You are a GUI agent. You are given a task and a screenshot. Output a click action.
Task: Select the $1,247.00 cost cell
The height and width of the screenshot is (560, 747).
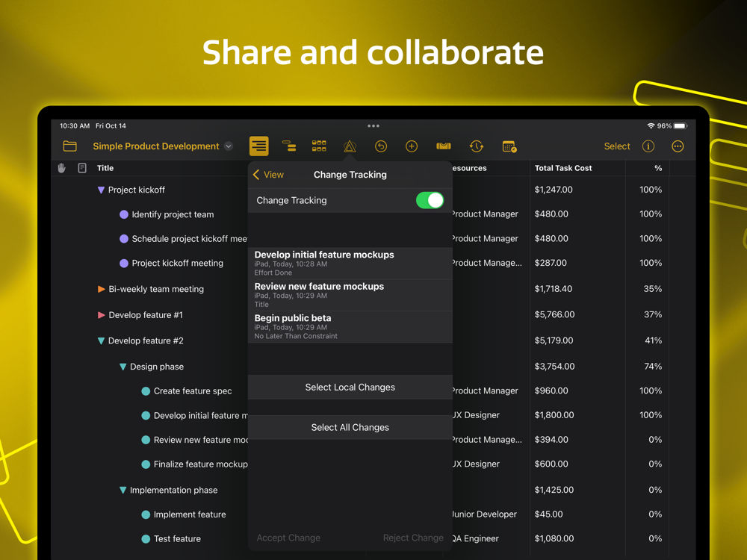(x=554, y=190)
